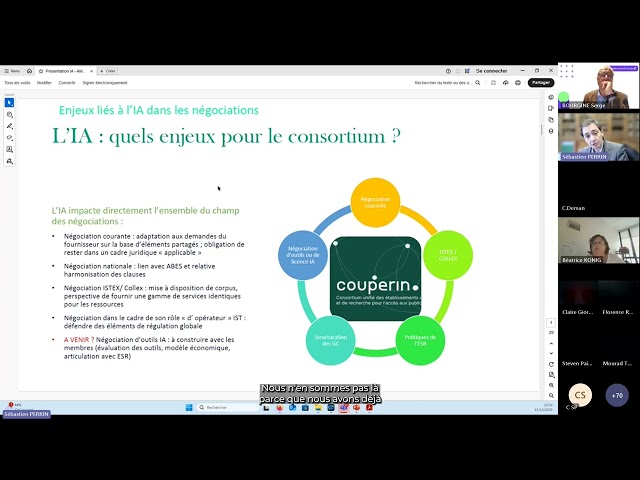This screenshot has height=480, width=640.
Task: Click Se connecter to sign in
Action: (x=491, y=71)
